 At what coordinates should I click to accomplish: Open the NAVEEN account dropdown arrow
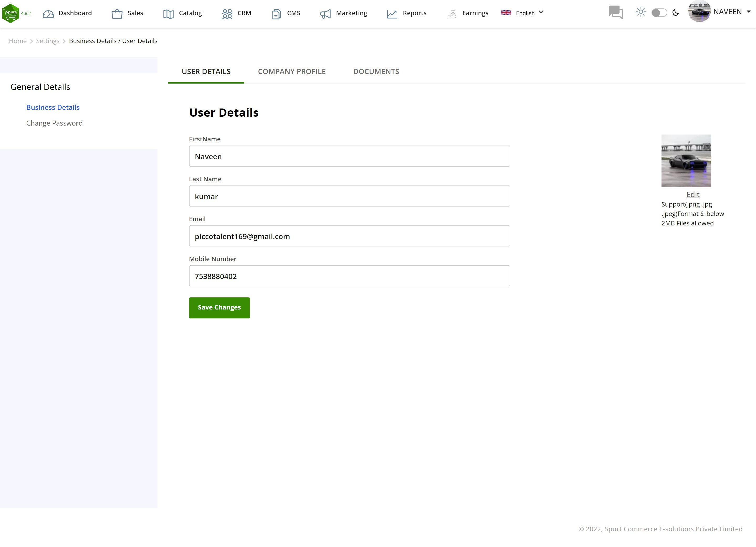point(749,12)
